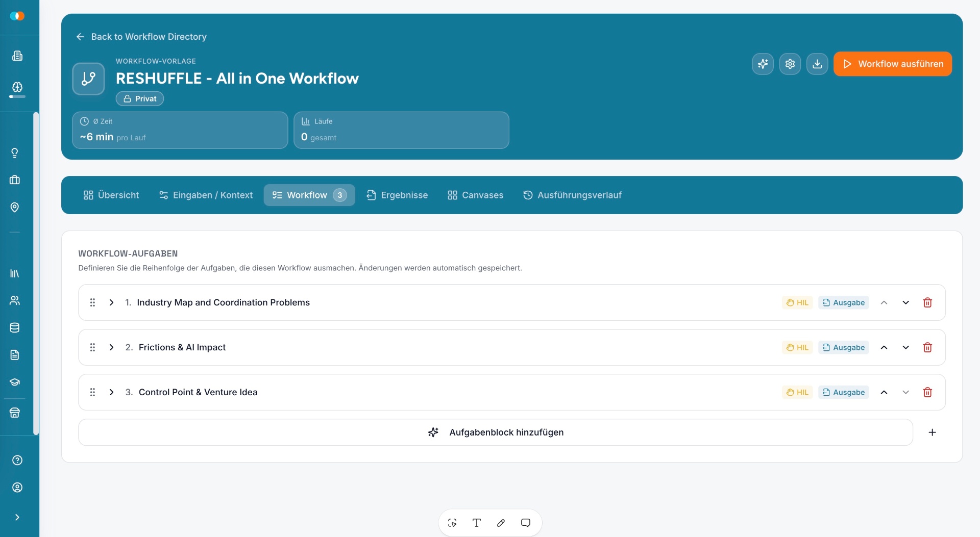Move Industry Map task down
This screenshot has width=980, height=537.
[906, 302]
